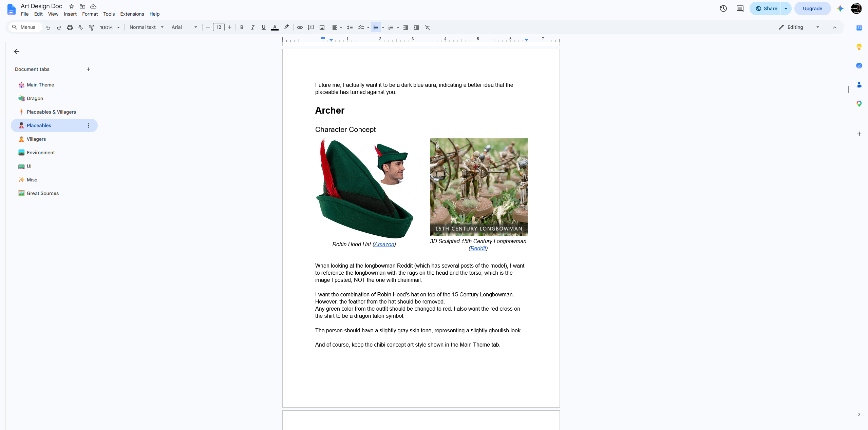Click the Upgrade button

[x=812, y=8]
